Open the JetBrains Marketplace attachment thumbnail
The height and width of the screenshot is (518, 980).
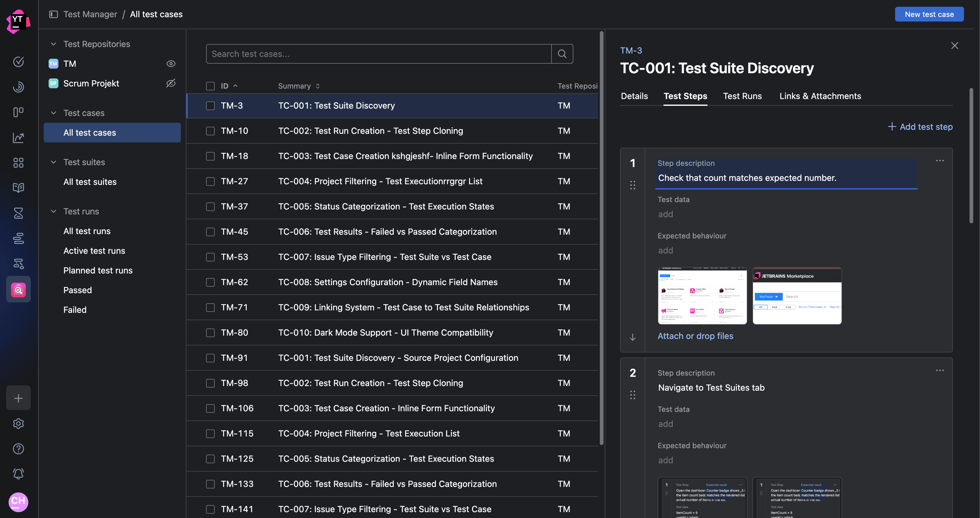[797, 296]
